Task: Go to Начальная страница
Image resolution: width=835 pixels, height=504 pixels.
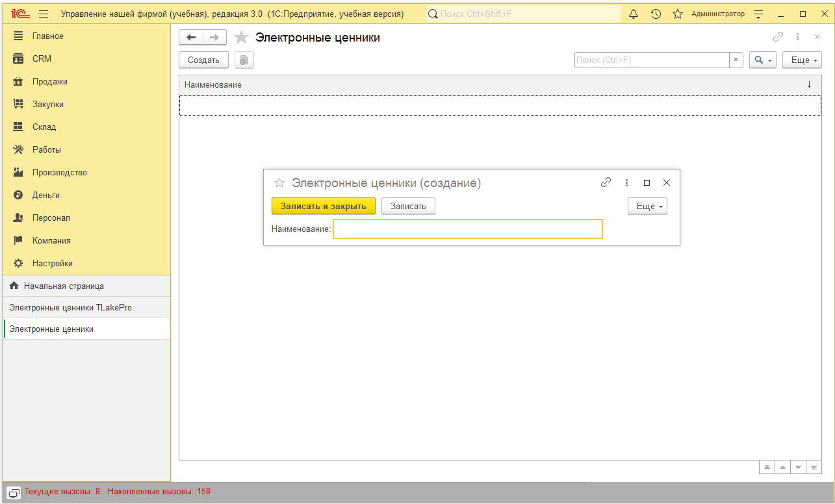Action: 64,286
